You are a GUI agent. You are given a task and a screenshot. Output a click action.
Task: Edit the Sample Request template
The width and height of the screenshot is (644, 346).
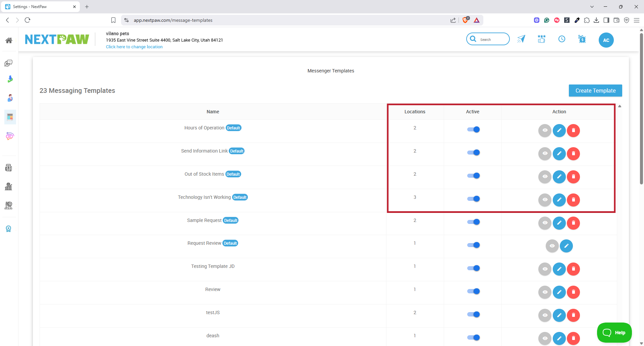(x=559, y=223)
